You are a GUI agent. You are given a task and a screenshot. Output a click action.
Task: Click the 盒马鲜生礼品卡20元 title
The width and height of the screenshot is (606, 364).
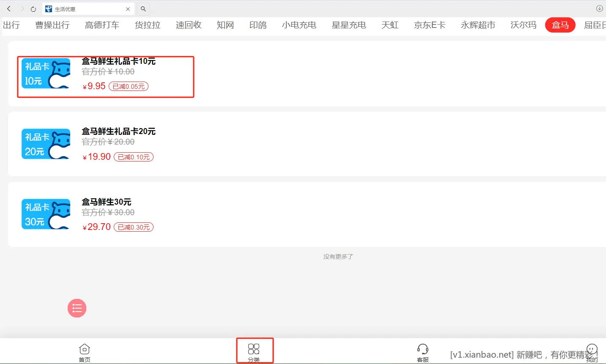click(118, 131)
